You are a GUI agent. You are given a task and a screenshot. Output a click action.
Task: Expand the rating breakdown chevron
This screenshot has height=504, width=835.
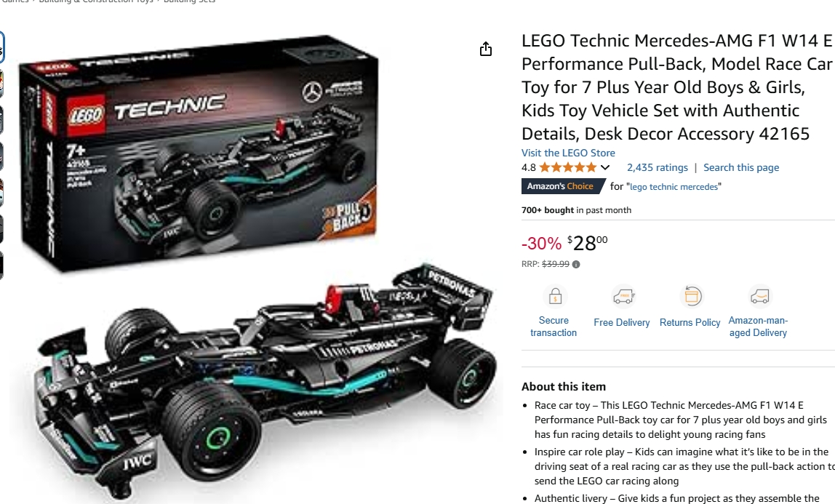click(x=605, y=168)
